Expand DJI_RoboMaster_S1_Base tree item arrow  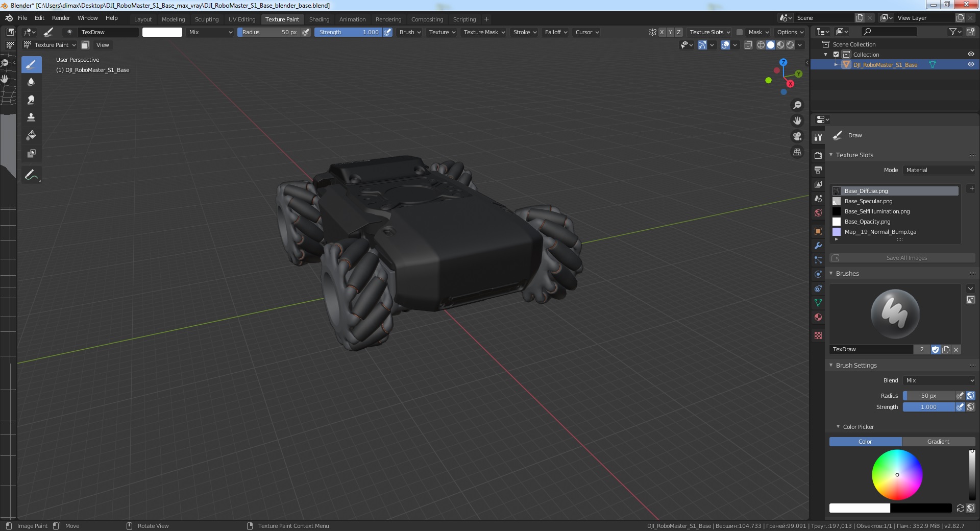tap(836, 65)
